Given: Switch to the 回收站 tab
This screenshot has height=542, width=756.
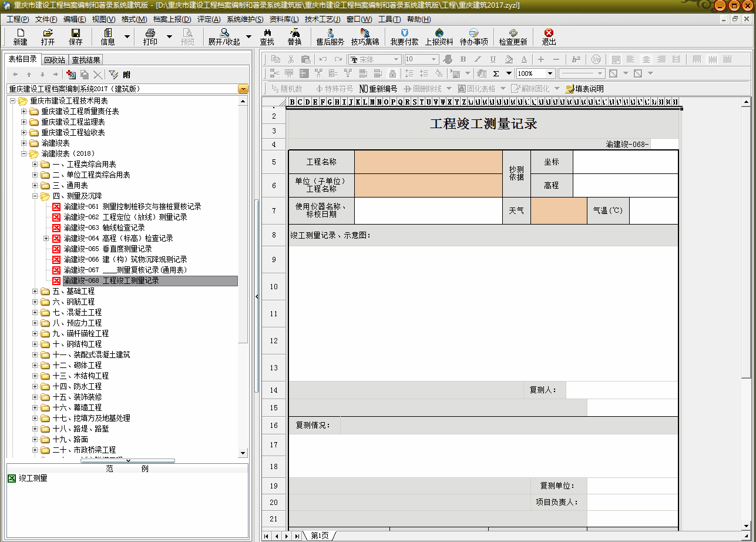Looking at the screenshot, I should 55,59.
